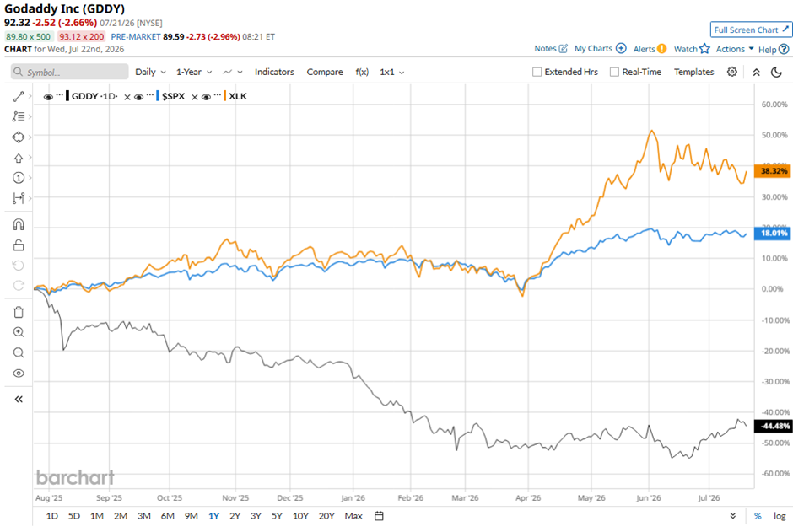Enable the Extended Hrs checkbox
The height and width of the screenshot is (532, 793).
point(537,72)
